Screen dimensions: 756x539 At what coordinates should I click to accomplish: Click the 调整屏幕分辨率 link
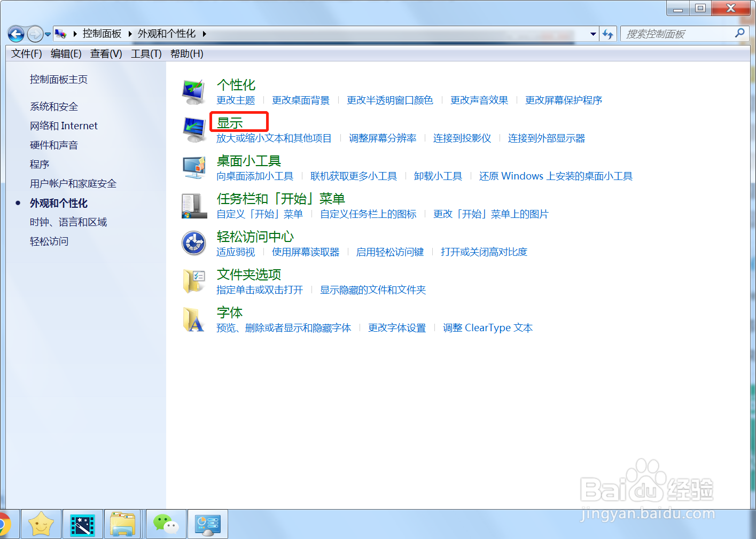(x=383, y=138)
